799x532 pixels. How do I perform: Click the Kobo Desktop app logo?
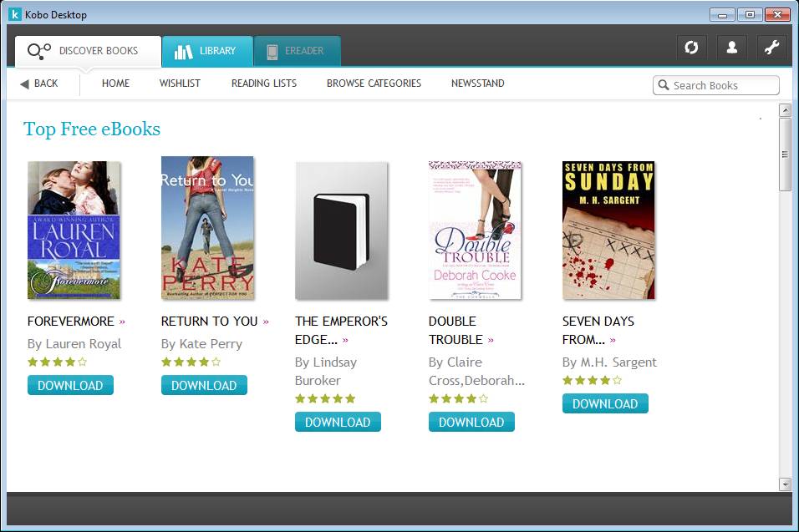[15, 14]
